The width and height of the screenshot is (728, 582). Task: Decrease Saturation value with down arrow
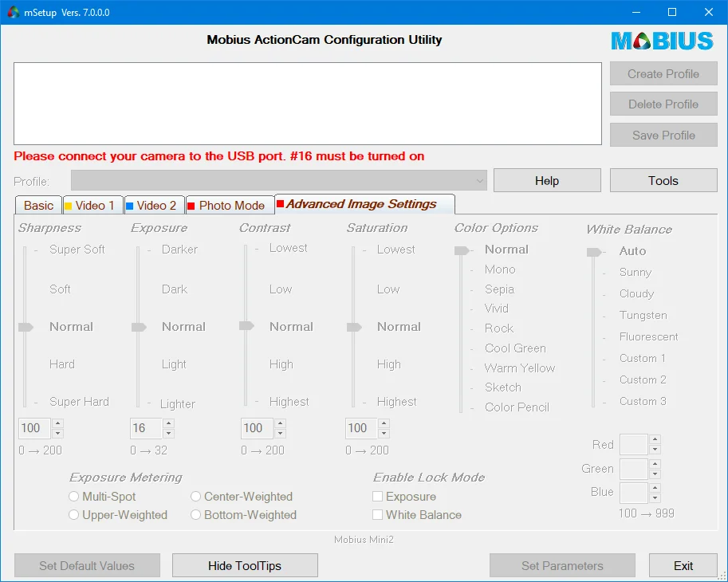pyautogui.click(x=384, y=434)
